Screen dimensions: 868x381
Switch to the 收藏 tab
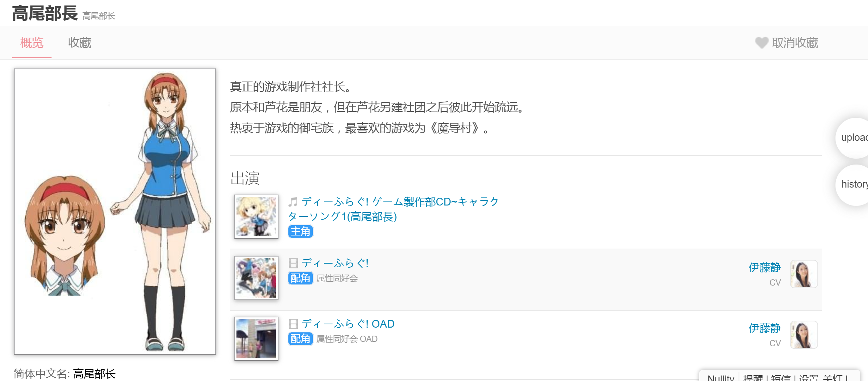tap(79, 43)
